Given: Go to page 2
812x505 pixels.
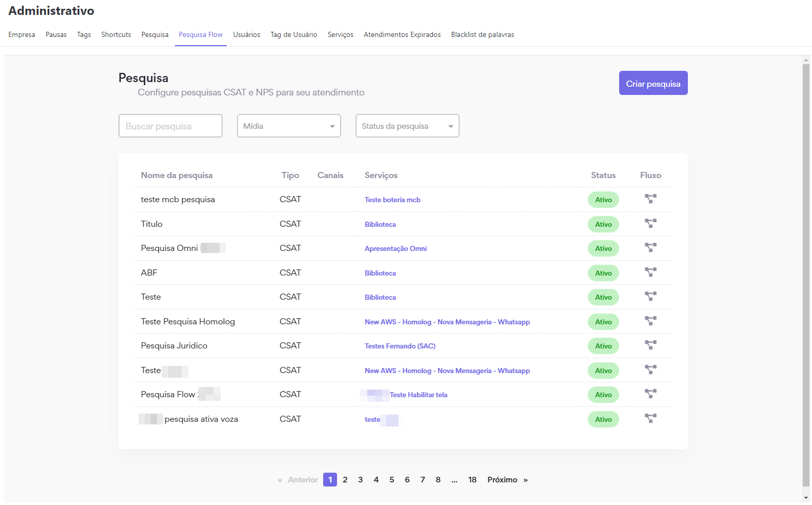Looking at the screenshot, I should 345,479.
